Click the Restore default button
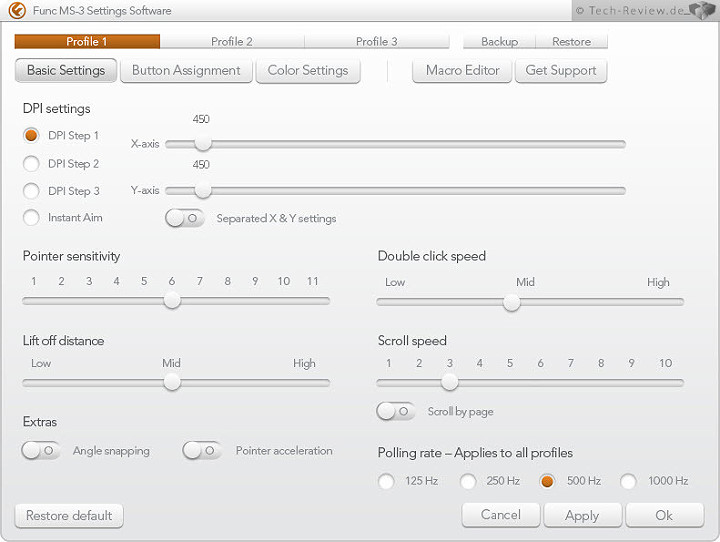 tap(69, 516)
